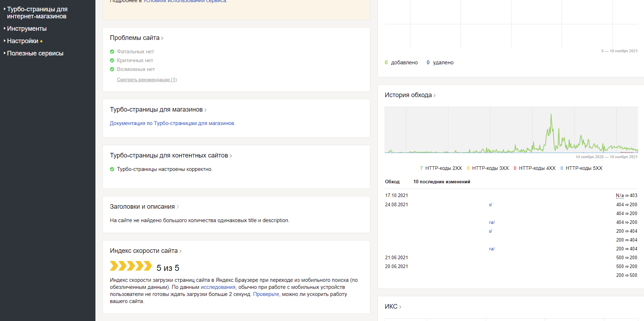Toggle HTTP-коды 5XX series in chart legend
Viewport: 644px width, 321px height.
click(x=584, y=168)
